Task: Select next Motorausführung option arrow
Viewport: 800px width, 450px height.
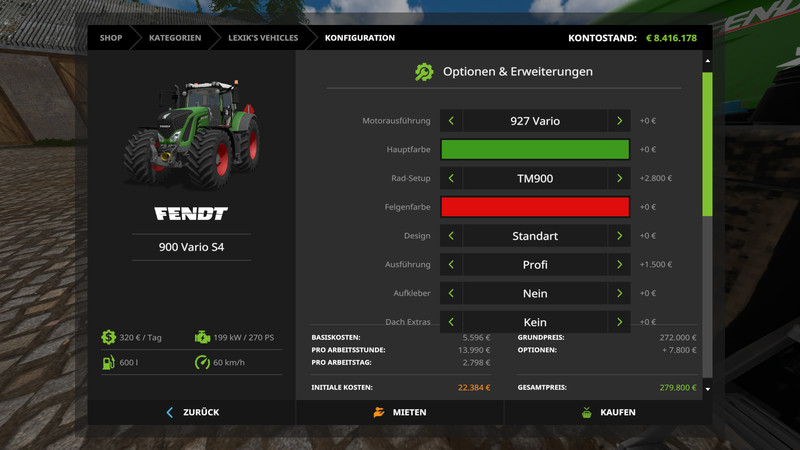Action: tap(620, 121)
